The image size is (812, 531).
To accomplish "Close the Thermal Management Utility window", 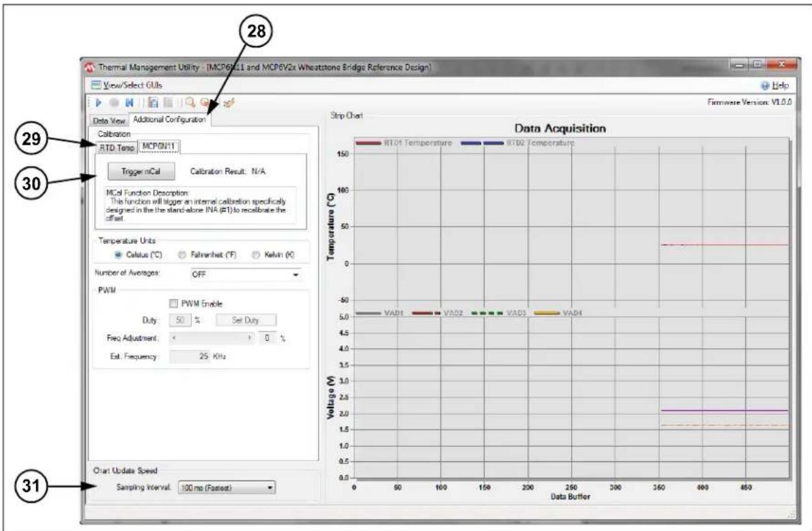I will tap(781, 65).
